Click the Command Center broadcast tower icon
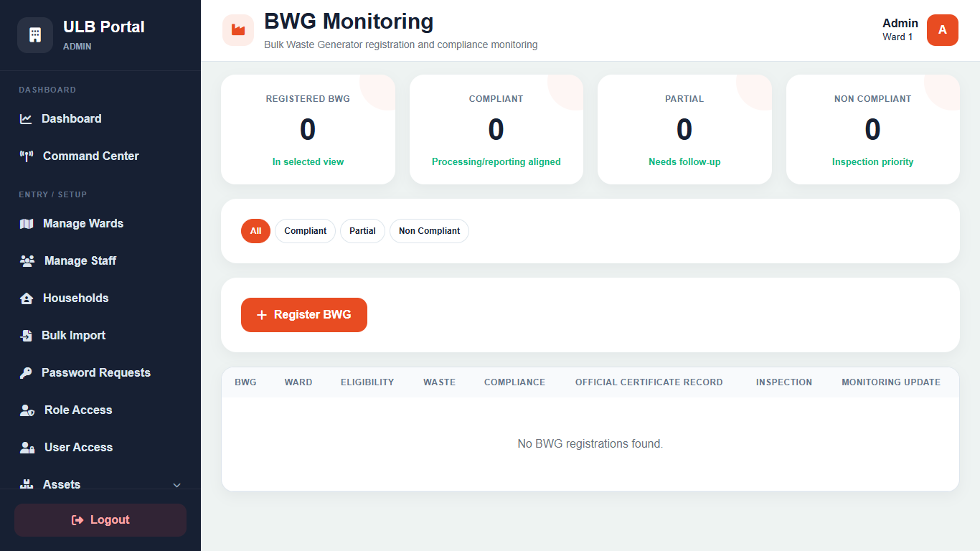 click(x=27, y=156)
